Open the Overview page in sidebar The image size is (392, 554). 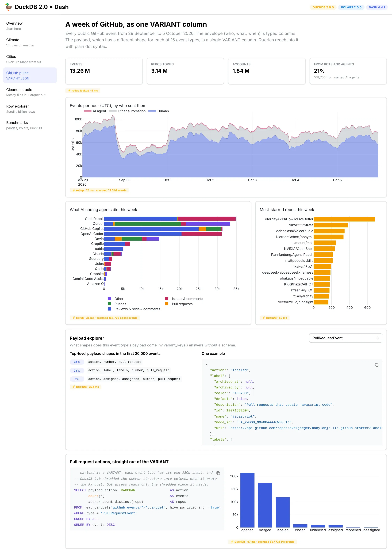[30, 26]
